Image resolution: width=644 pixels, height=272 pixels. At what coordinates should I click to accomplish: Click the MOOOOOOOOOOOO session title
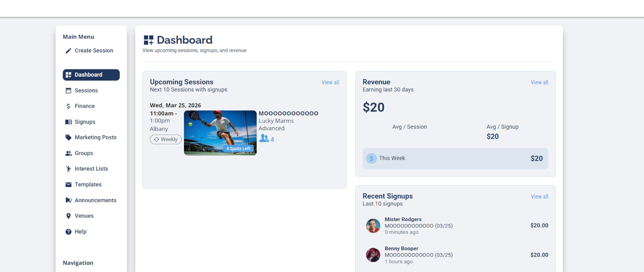point(288,113)
